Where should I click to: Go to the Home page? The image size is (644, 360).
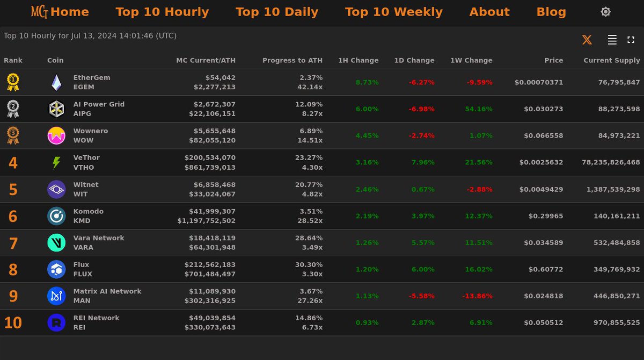coord(70,12)
